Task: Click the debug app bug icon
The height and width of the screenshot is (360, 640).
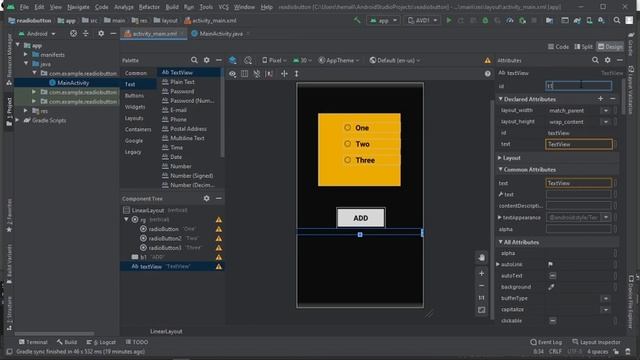Action: (x=485, y=20)
